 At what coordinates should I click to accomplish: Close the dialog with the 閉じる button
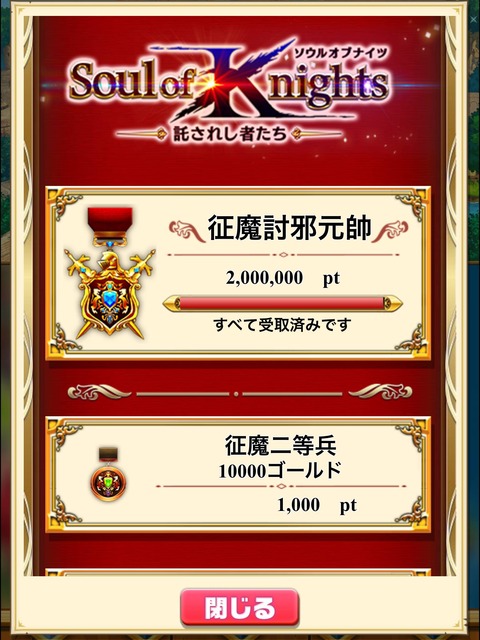[x=240, y=608]
